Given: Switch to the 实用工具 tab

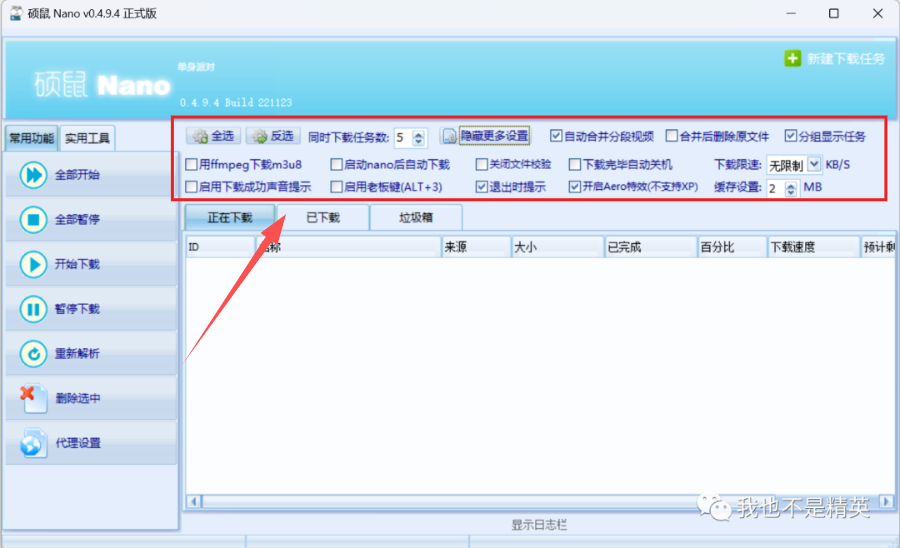Looking at the screenshot, I should tap(87, 138).
